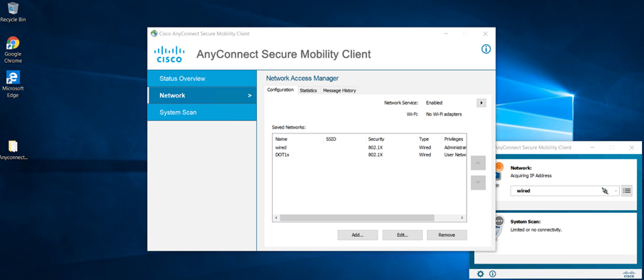Screen dimensions: 644x280
Task: Open the network list icon beside wired
Action: pos(627,190)
